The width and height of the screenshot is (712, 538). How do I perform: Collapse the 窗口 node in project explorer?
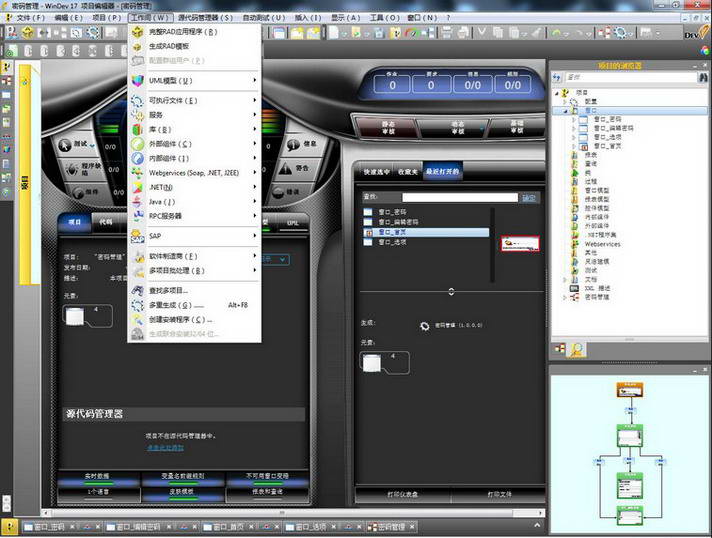(565, 110)
